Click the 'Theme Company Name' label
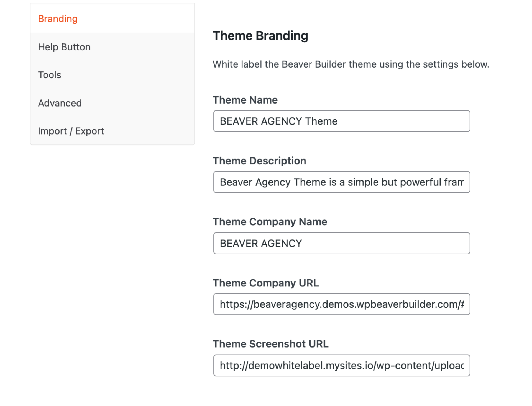The width and height of the screenshot is (532, 406). click(270, 222)
